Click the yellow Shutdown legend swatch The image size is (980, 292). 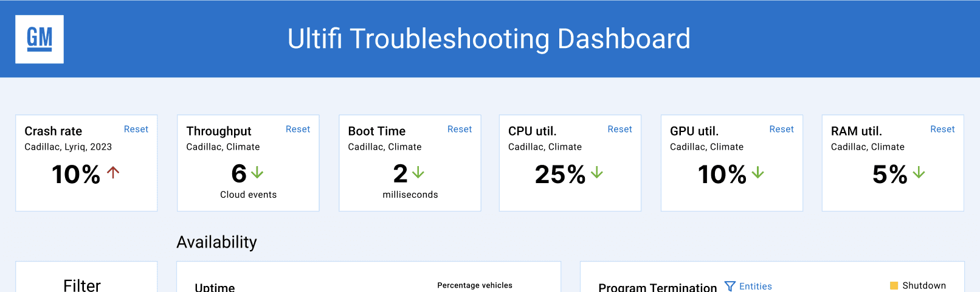tap(894, 285)
